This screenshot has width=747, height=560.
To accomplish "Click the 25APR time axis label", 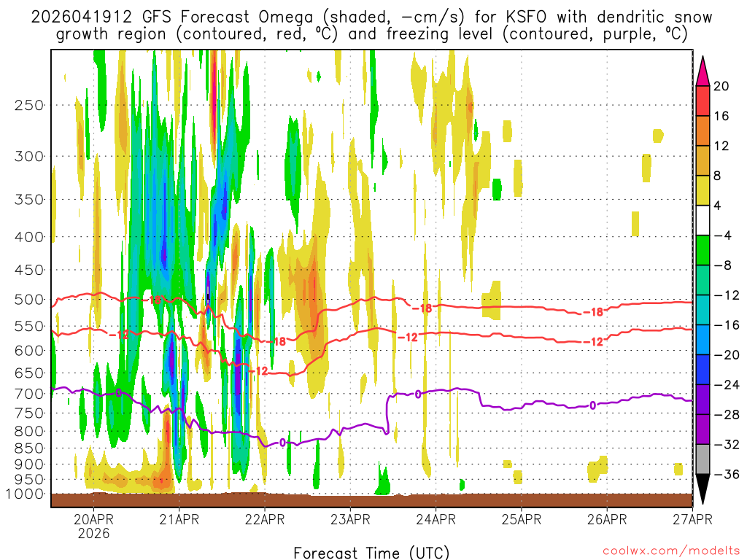I will tap(522, 519).
